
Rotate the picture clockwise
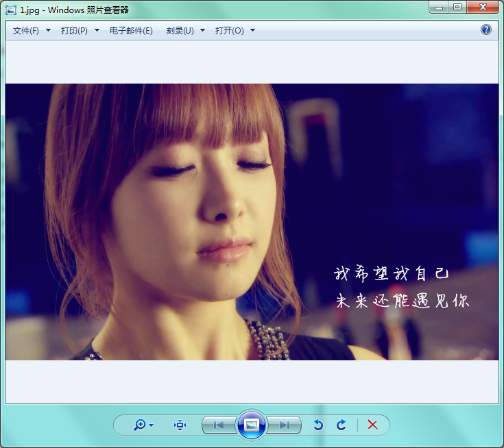[341, 425]
